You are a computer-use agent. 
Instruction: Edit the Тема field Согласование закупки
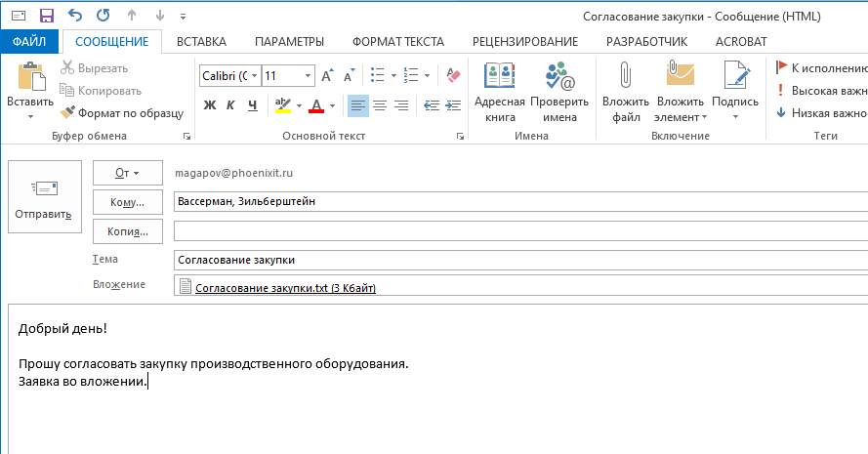click(520, 261)
